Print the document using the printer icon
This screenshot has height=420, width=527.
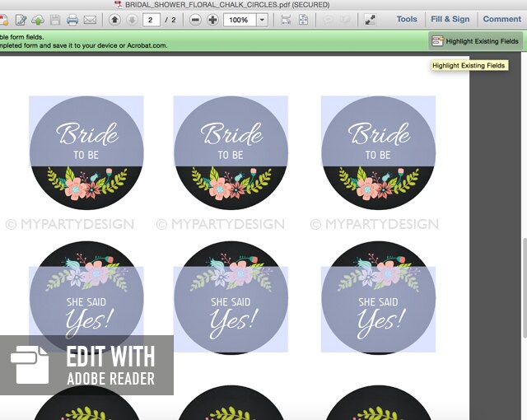point(72,20)
